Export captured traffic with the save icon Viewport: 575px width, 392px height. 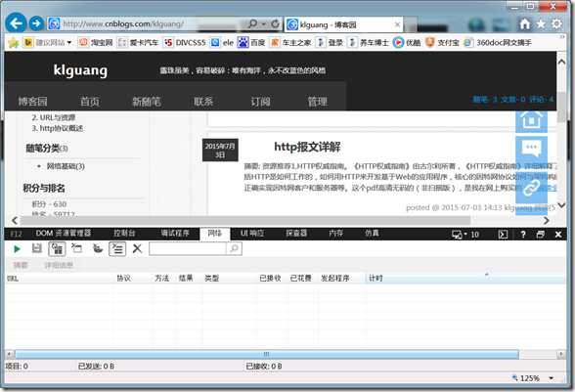point(37,248)
